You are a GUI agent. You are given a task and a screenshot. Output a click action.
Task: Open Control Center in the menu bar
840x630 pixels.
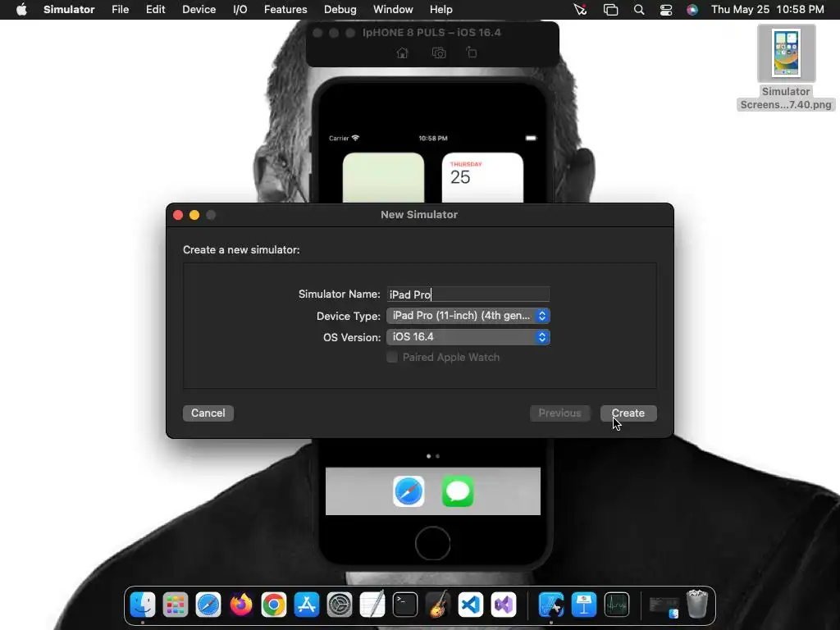click(666, 10)
